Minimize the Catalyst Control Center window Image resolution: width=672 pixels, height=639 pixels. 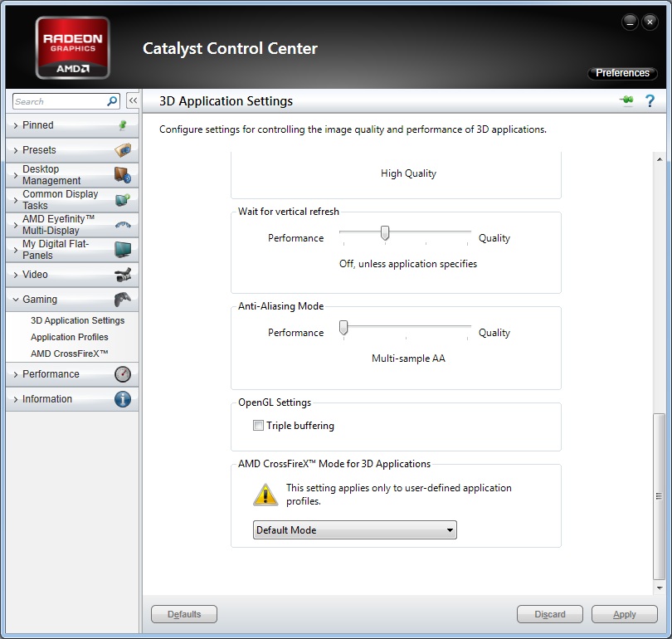click(x=630, y=22)
